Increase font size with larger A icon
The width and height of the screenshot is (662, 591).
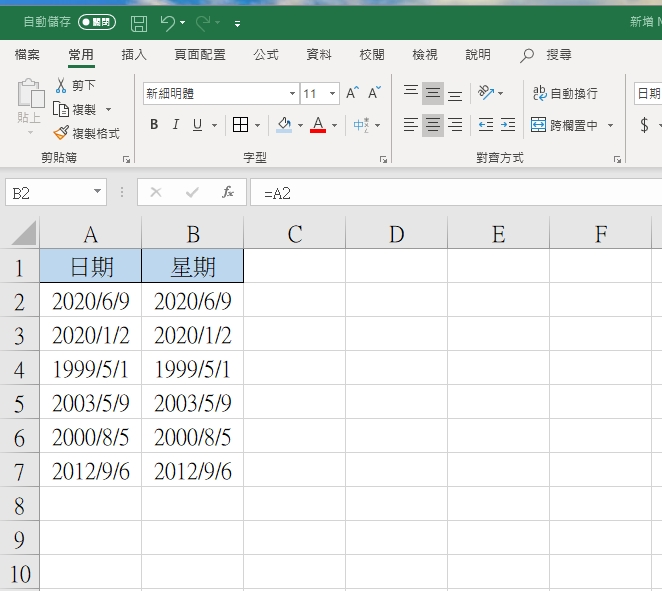(352, 93)
